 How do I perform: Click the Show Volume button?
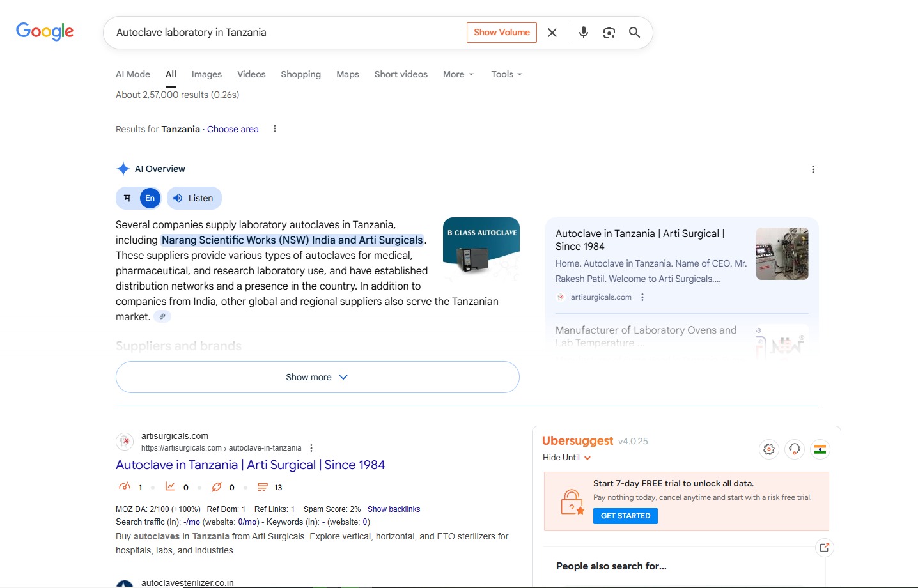point(502,33)
